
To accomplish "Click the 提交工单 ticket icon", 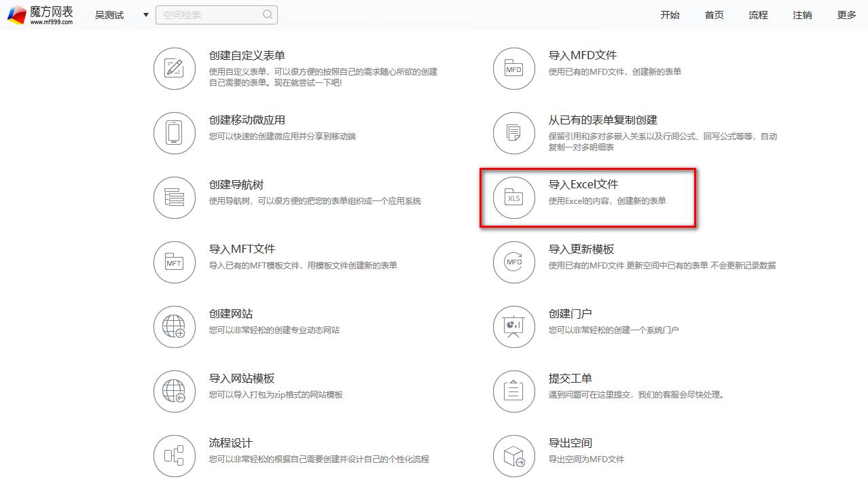I will tap(513, 391).
